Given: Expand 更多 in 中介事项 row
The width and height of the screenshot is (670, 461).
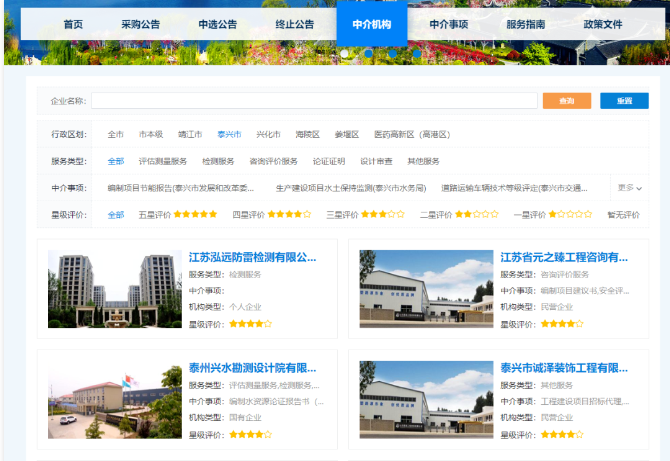Looking at the screenshot, I should click(629, 187).
